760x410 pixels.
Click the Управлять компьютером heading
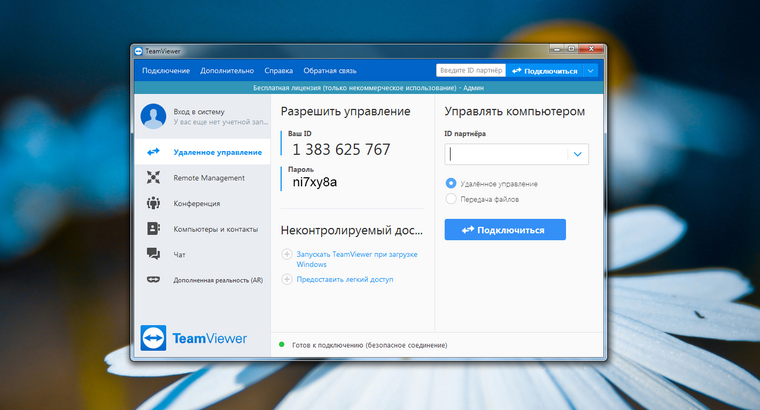(514, 111)
